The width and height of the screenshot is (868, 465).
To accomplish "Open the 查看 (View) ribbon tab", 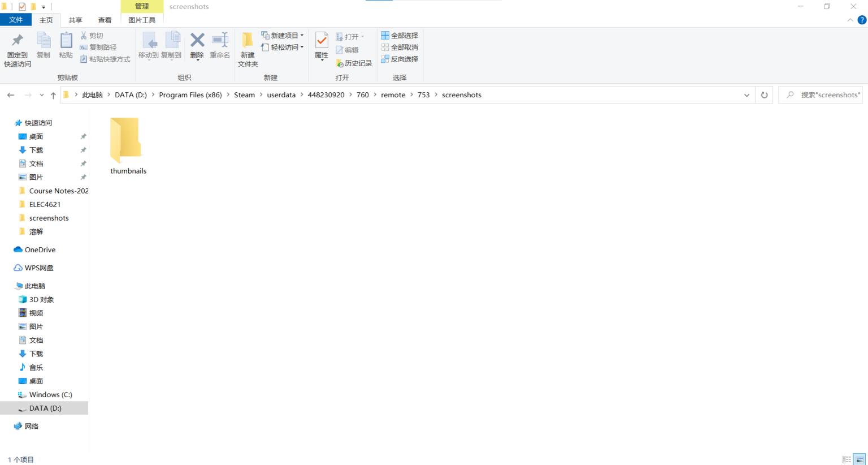I will click(105, 20).
